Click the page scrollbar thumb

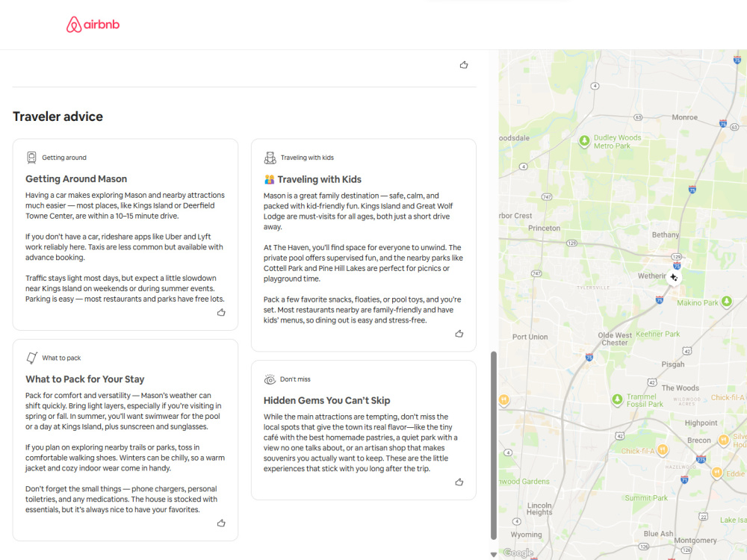(494, 445)
